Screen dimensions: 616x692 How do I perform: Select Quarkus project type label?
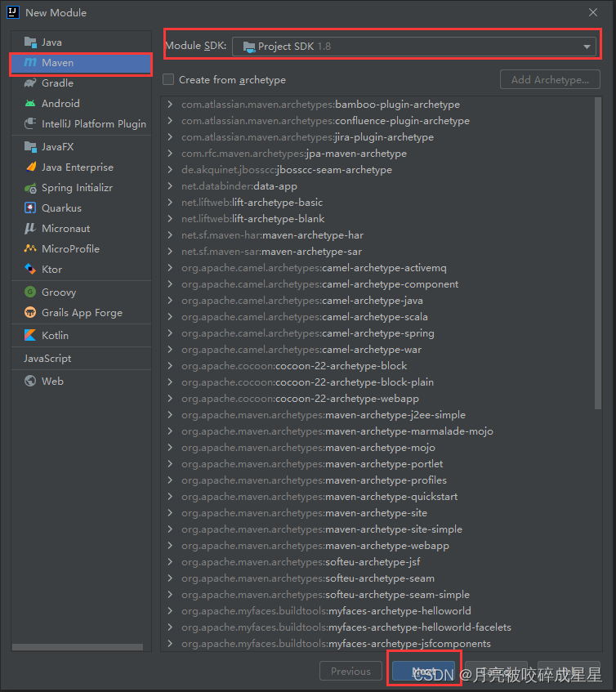(x=61, y=208)
